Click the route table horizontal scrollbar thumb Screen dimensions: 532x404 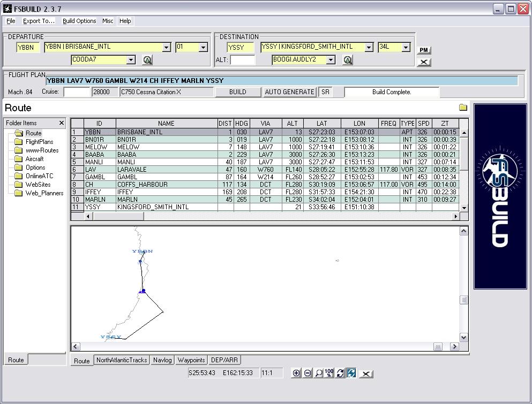point(118,216)
